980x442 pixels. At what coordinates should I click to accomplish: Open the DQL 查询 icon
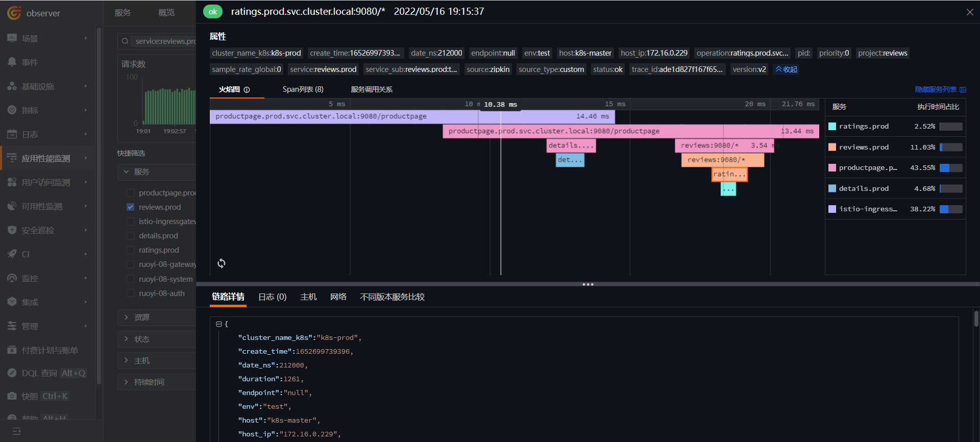click(12, 373)
